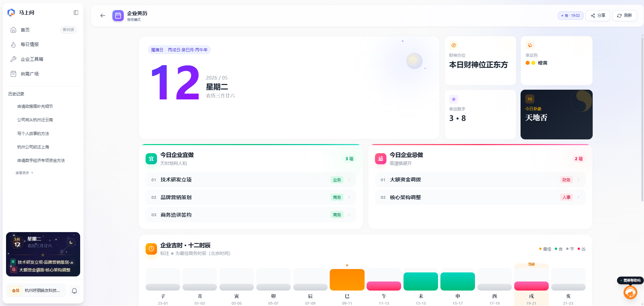Screen dimensions: 644x306
Task: Click the 3 项 count badge
Action: click(350, 159)
